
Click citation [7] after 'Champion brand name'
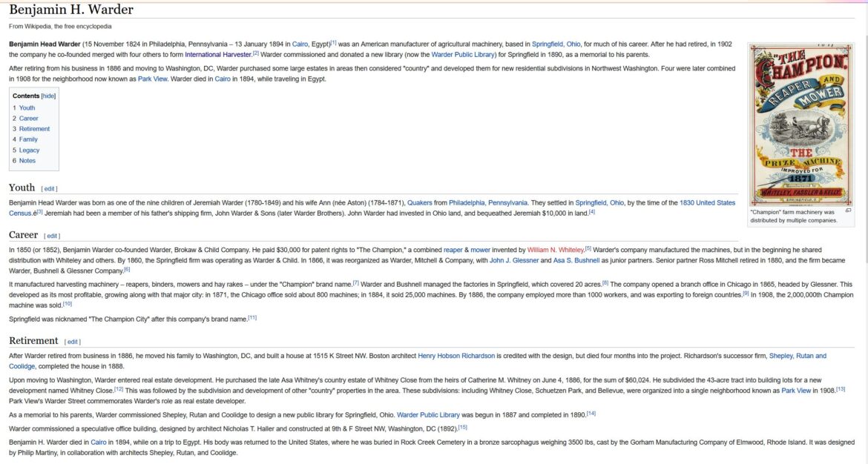pos(356,283)
